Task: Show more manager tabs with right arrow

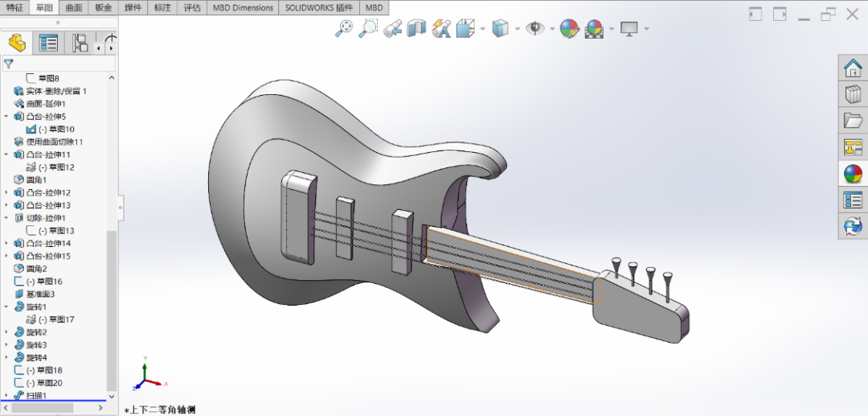Action: [x=109, y=49]
